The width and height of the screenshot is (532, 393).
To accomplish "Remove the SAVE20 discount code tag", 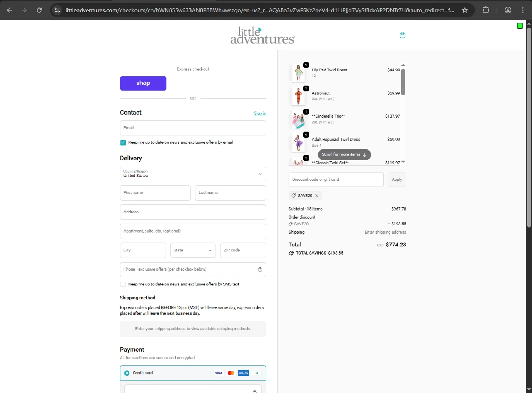I will 317,196.
